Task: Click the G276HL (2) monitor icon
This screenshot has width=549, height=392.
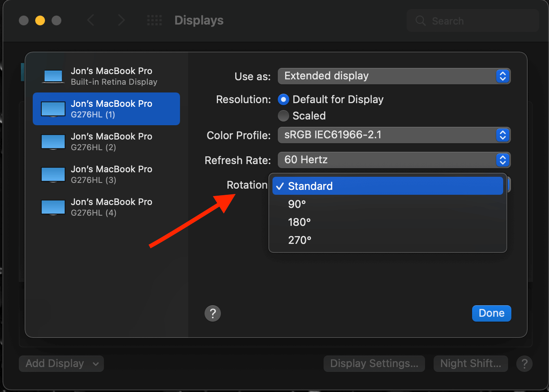Action: click(x=53, y=142)
